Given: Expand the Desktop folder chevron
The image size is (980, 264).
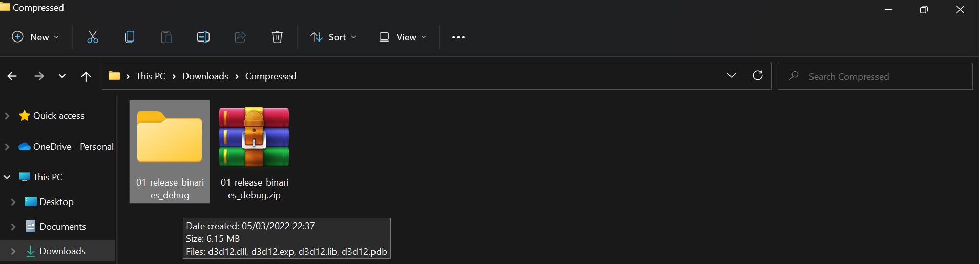Looking at the screenshot, I should (x=13, y=202).
